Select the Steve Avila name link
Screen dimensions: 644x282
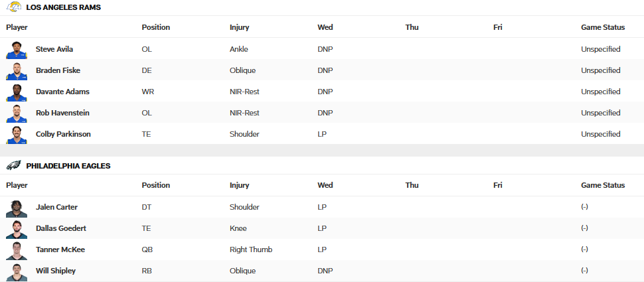pyautogui.click(x=54, y=49)
